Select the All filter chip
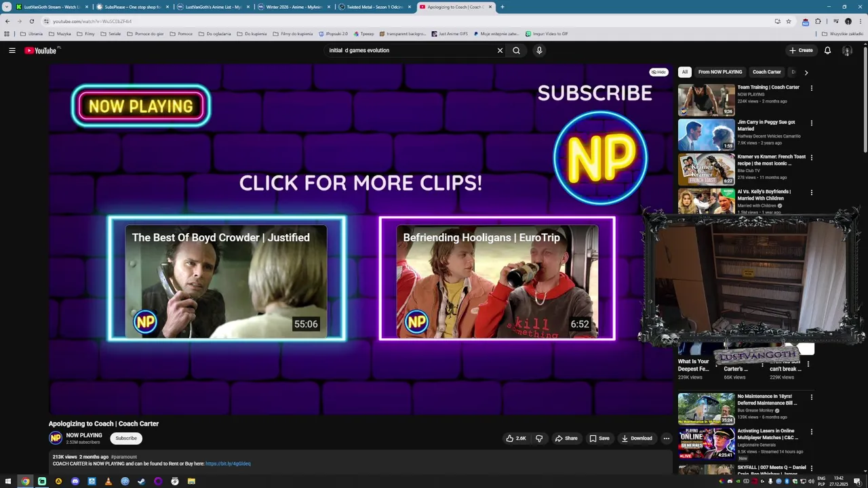This screenshot has height=488, width=868. point(685,72)
